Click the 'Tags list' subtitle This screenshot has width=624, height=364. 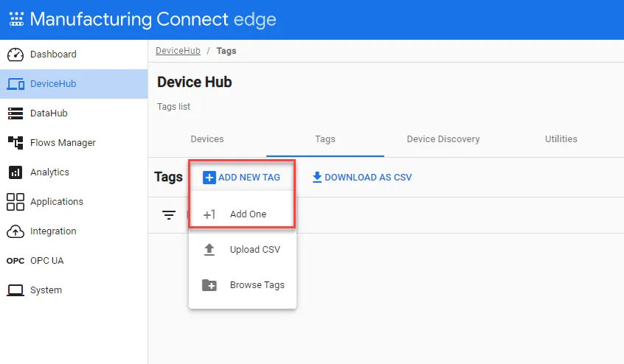pos(173,107)
